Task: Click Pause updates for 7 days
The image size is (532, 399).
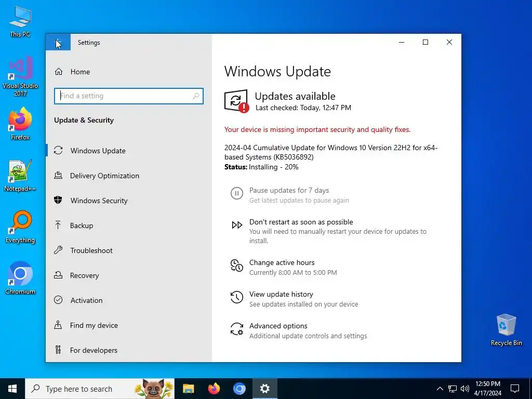Action: click(x=289, y=190)
